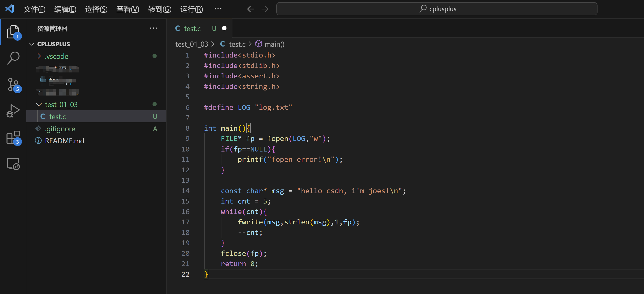Click the cplusplus command center search box
The height and width of the screenshot is (294, 644).
coord(437,9)
